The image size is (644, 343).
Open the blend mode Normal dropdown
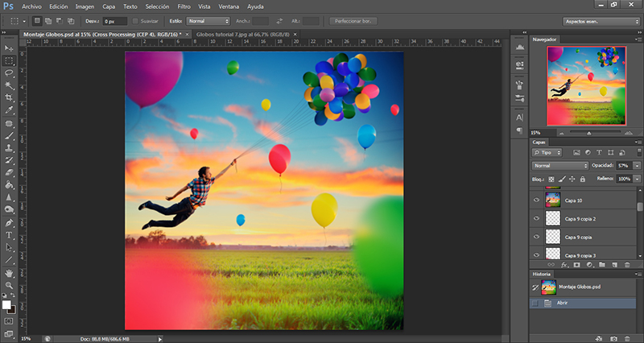pyautogui.click(x=559, y=166)
